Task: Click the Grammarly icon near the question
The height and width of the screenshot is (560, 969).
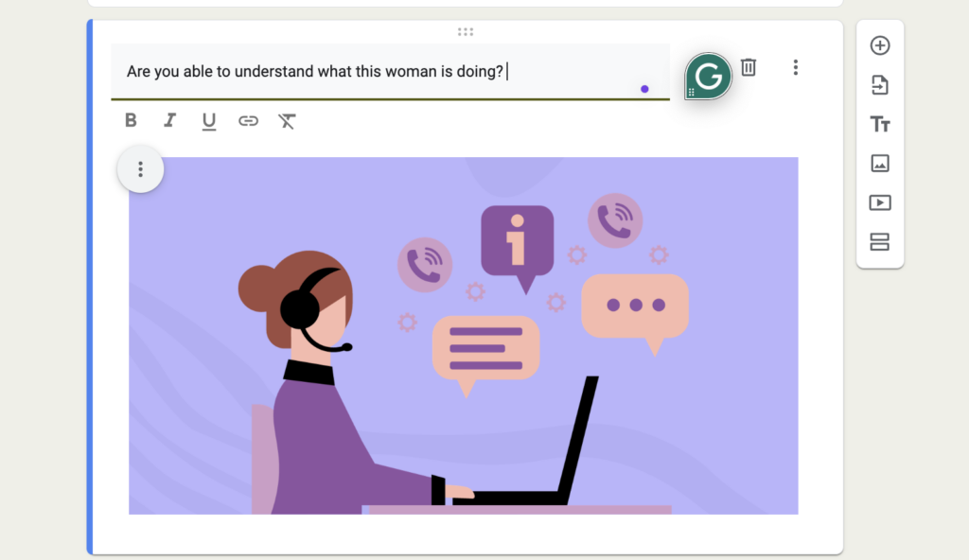Action: pos(708,76)
